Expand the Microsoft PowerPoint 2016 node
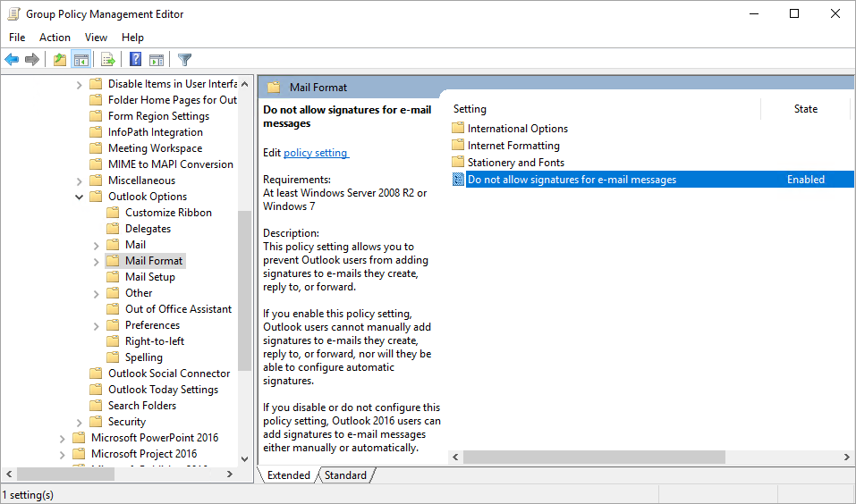 click(62, 438)
